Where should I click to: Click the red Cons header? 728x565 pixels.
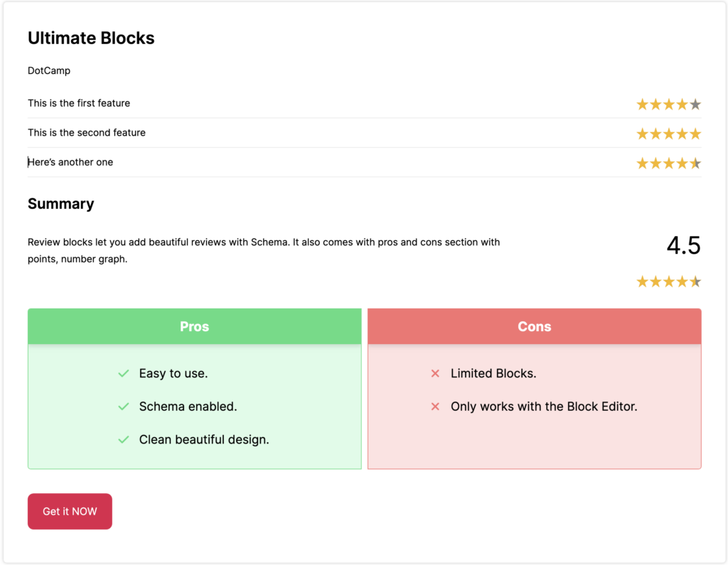534,326
